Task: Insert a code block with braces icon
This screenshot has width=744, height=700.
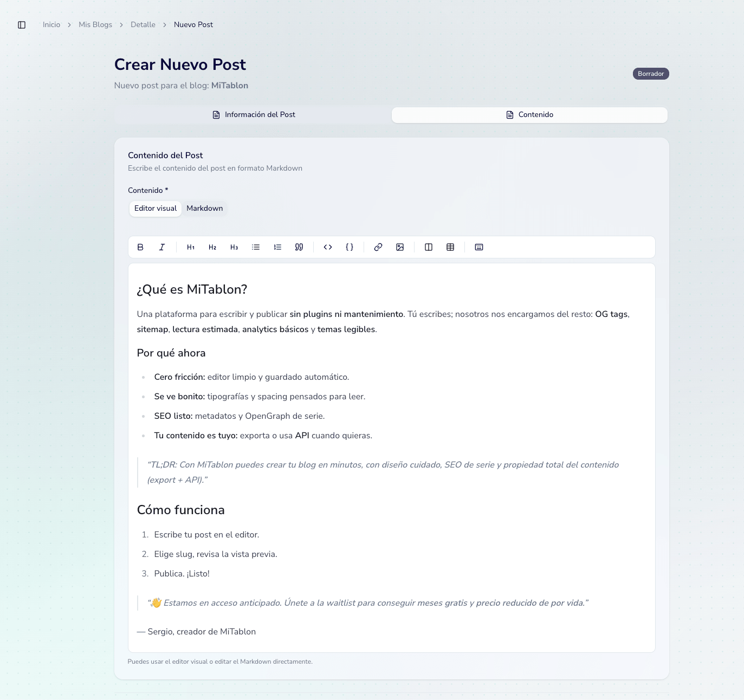Action: [x=350, y=247]
